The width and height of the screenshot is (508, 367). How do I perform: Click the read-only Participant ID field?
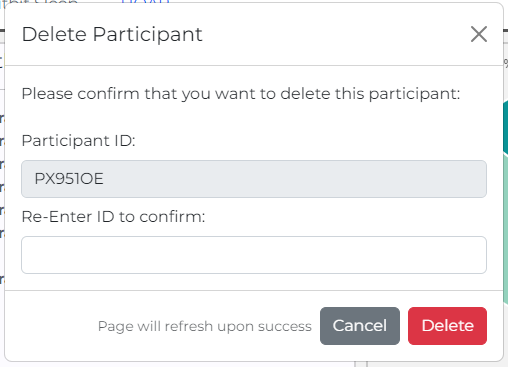[x=254, y=179]
